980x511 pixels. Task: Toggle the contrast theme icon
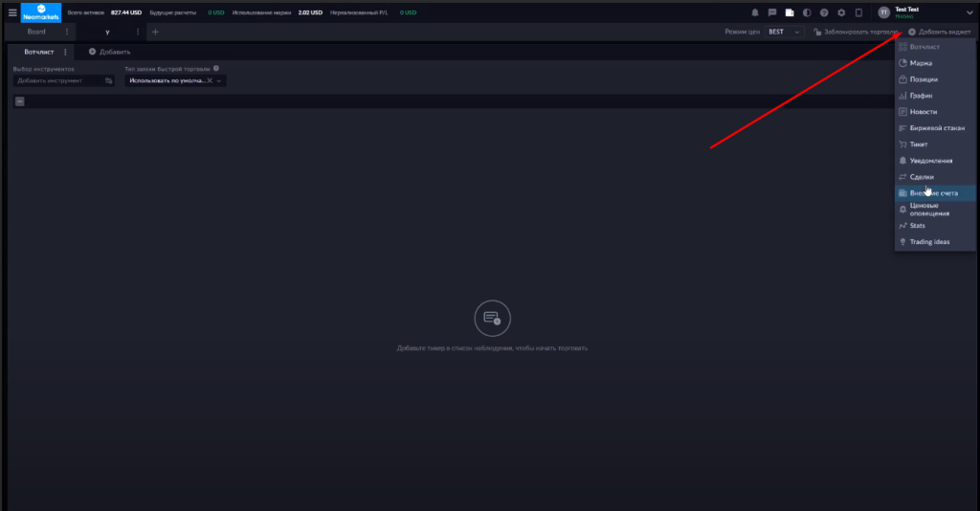(807, 12)
